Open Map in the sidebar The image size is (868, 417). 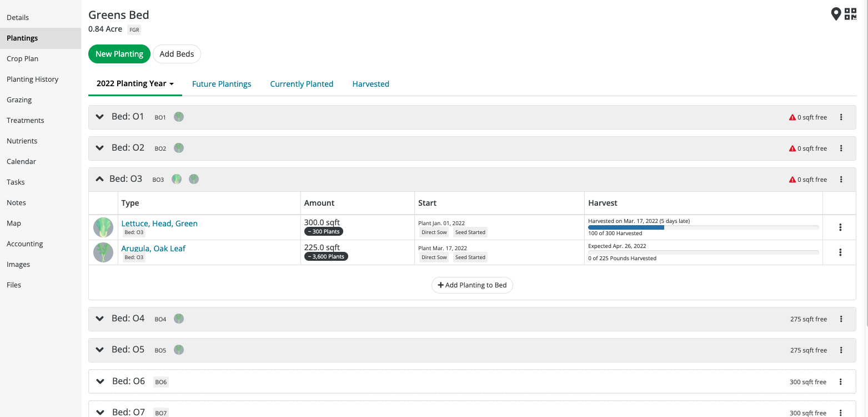pos(41,223)
